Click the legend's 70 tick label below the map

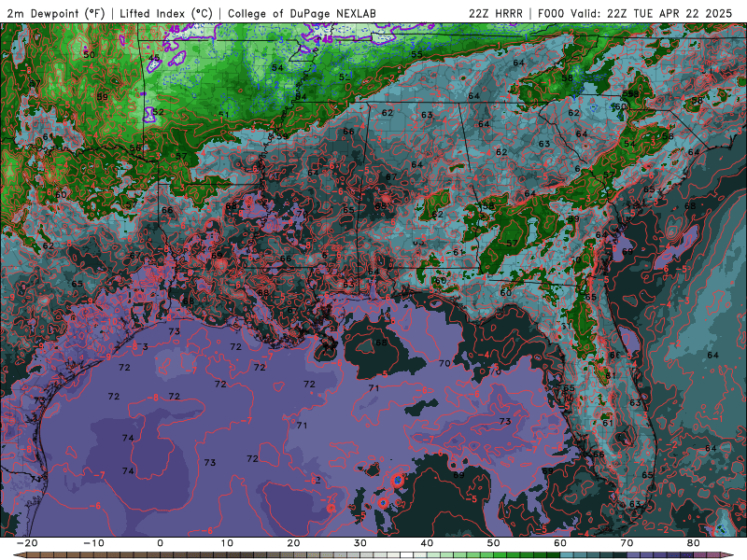pyautogui.click(x=627, y=543)
